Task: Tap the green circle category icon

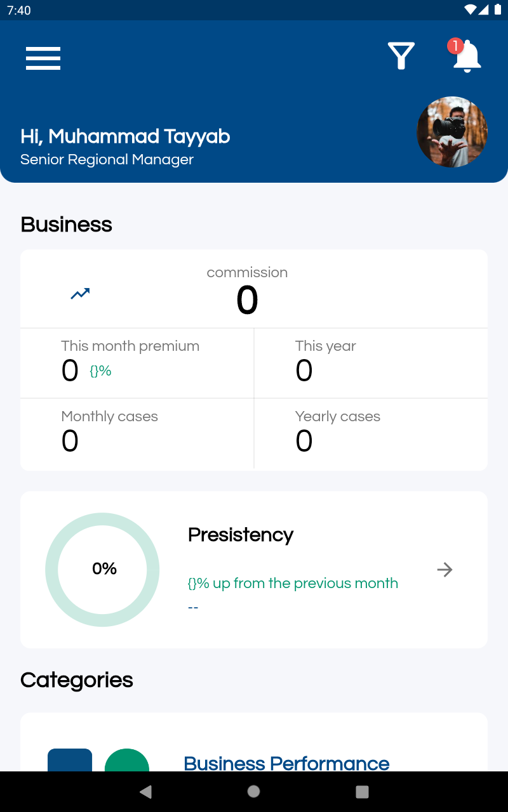Action: coord(127,760)
